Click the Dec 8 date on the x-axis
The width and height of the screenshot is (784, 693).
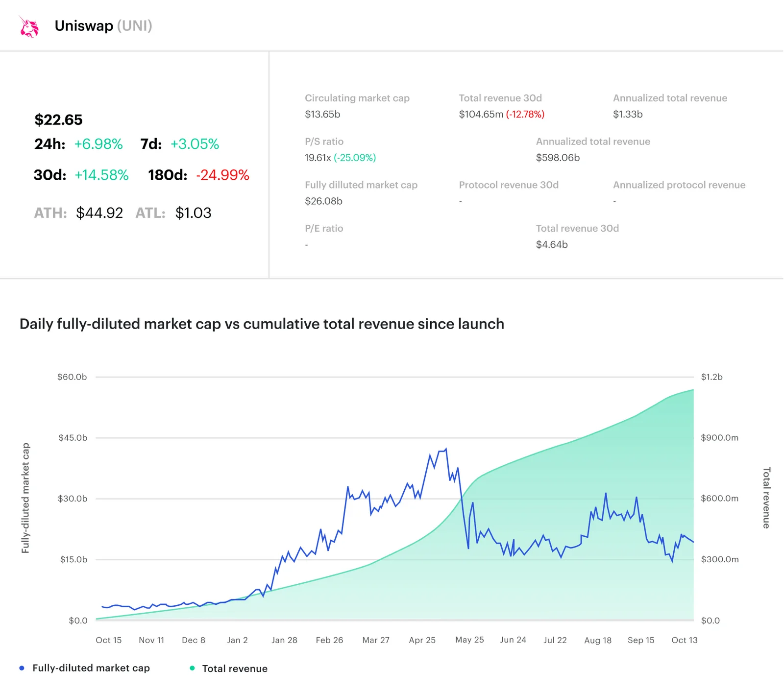[x=194, y=640]
